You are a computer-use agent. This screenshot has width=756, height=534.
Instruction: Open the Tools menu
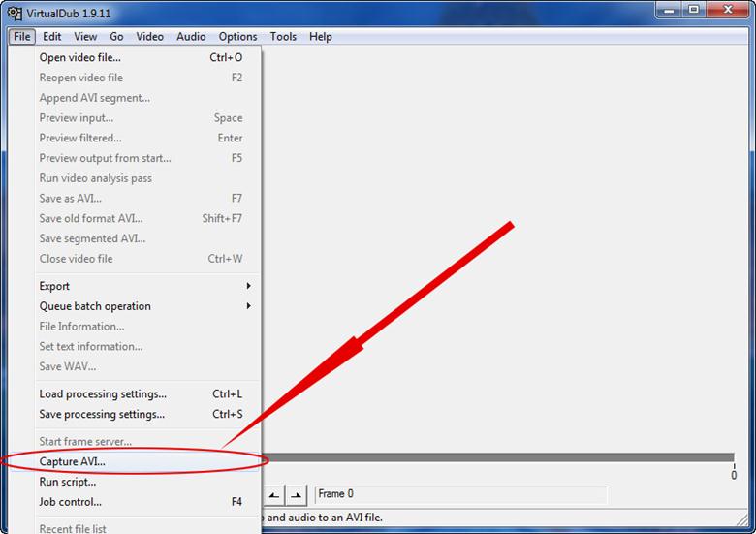(283, 37)
